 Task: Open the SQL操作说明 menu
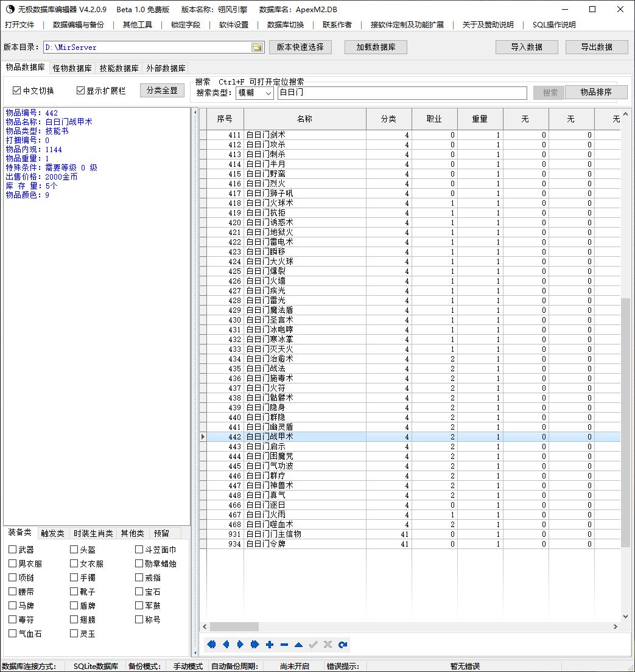coord(554,25)
